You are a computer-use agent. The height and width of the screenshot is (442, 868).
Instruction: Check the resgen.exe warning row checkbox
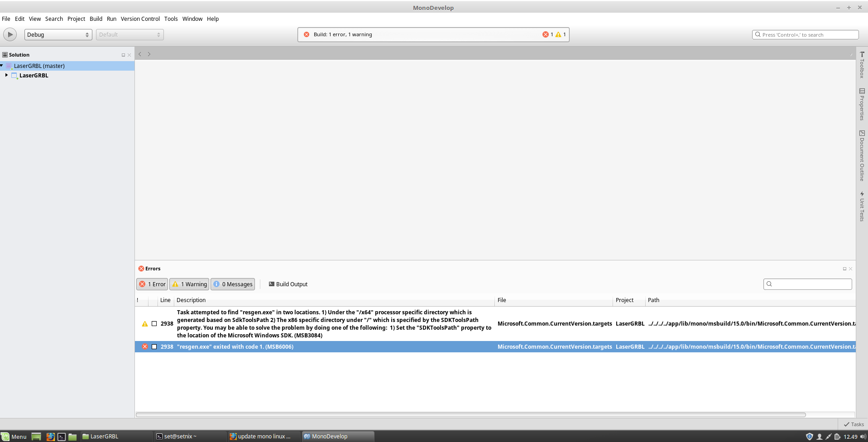pyautogui.click(x=154, y=324)
